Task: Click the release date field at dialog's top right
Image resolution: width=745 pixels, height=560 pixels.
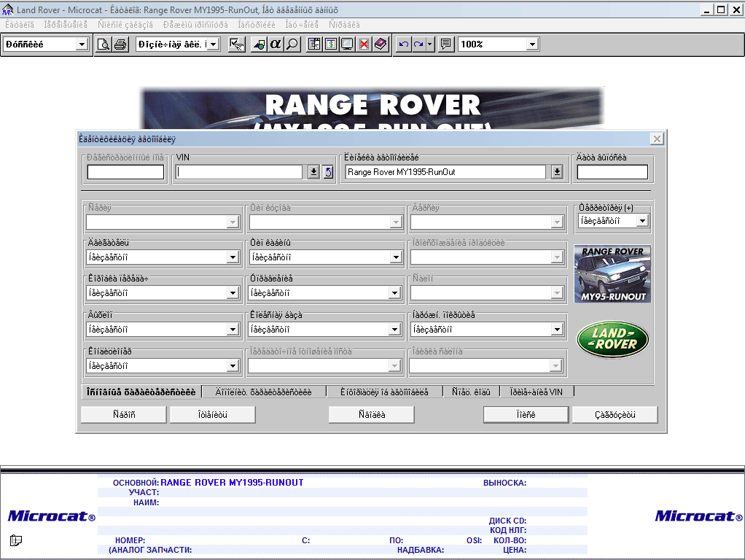Action: click(612, 172)
